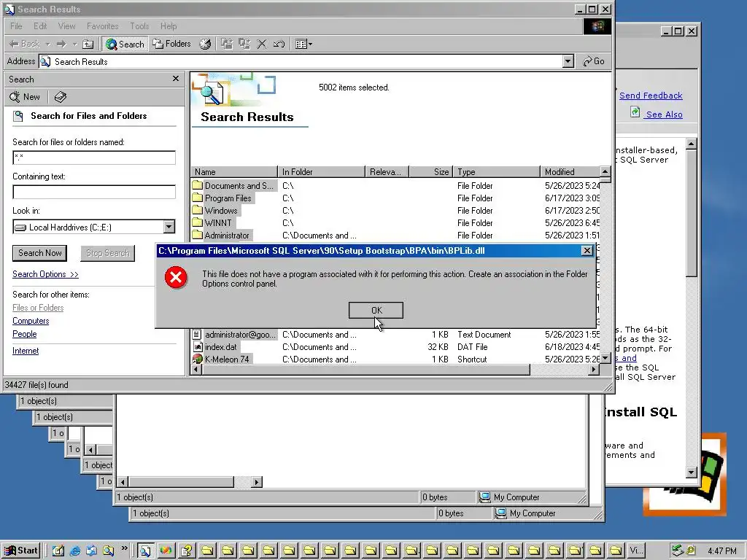Image resolution: width=747 pixels, height=560 pixels.
Task: Click the help window scroll down arrow
Action: (692, 472)
